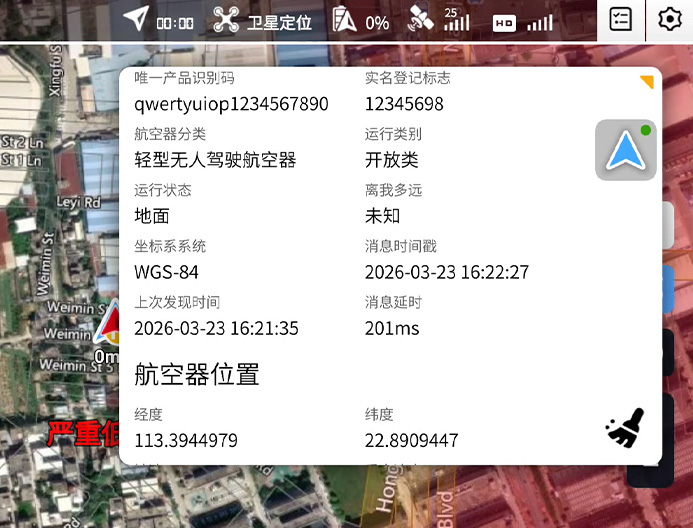Screen dimensions: 693x528
Task: Click the drone marker on the map
Action: tap(109, 322)
